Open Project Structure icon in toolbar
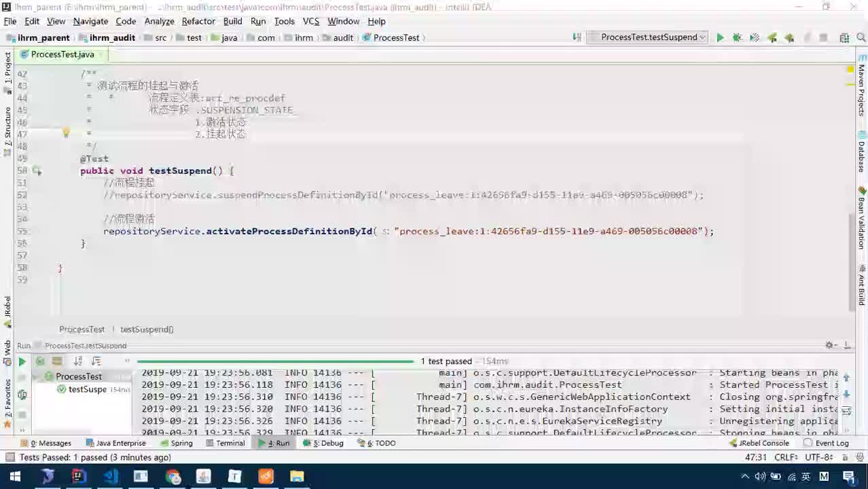The width and height of the screenshot is (868, 489). click(x=844, y=38)
